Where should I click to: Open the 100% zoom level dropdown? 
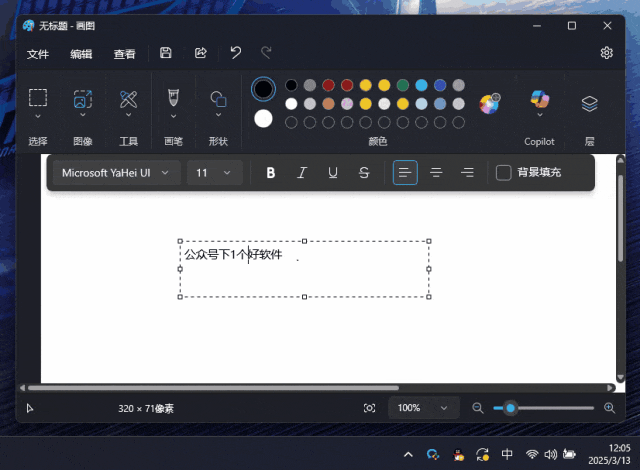423,408
